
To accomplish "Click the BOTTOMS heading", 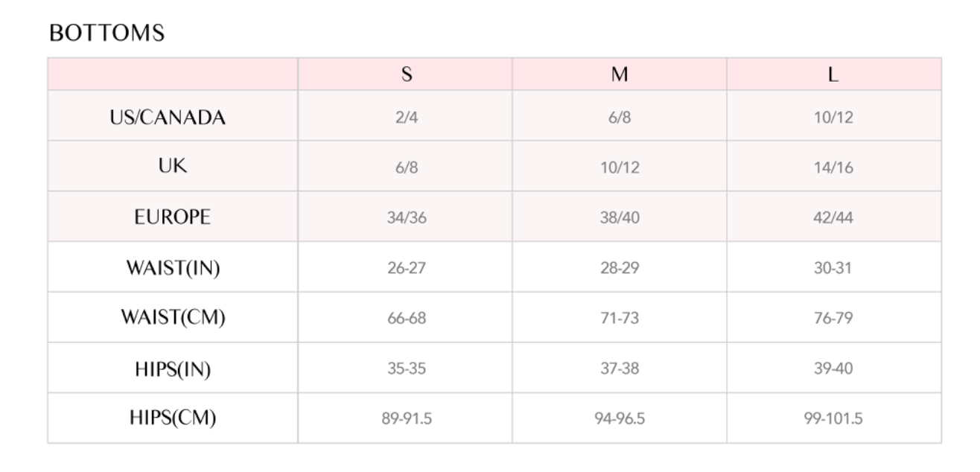I will click(106, 34).
